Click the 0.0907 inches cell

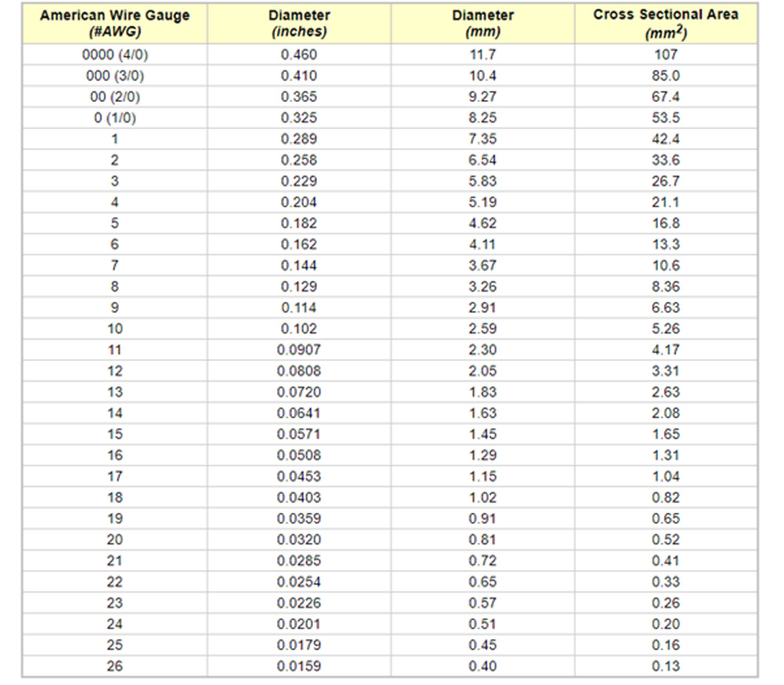pos(299,350)
